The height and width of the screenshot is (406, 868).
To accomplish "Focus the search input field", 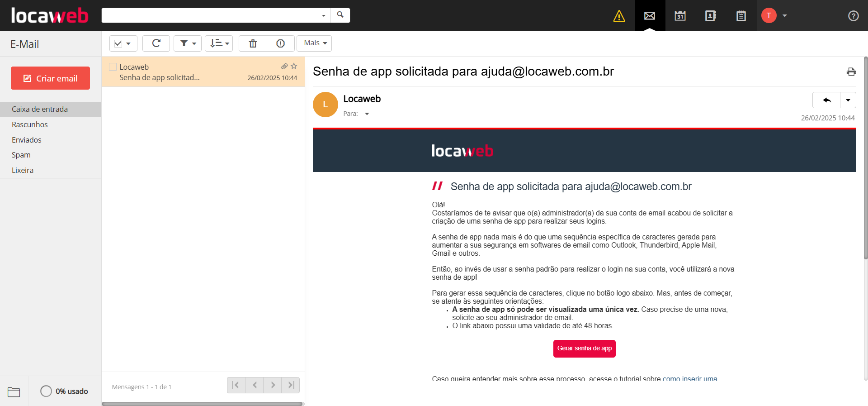I will coord(211,15).
